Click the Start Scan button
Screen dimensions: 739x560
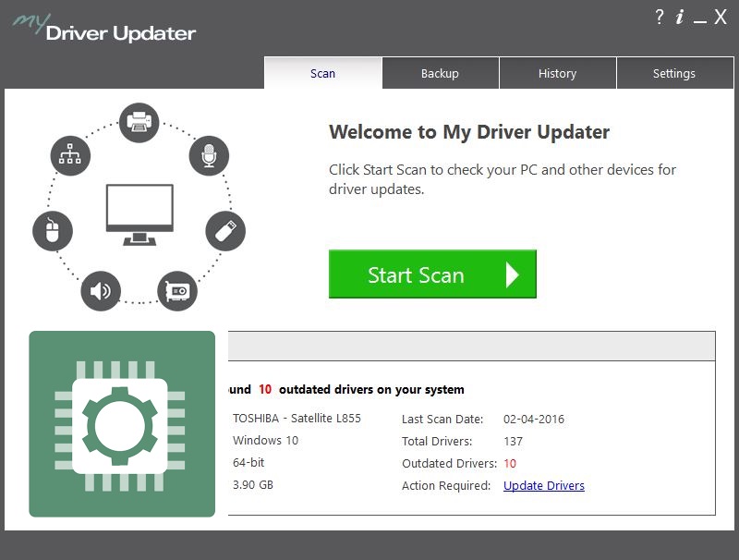pyautogui.click(x=432, y=274)
